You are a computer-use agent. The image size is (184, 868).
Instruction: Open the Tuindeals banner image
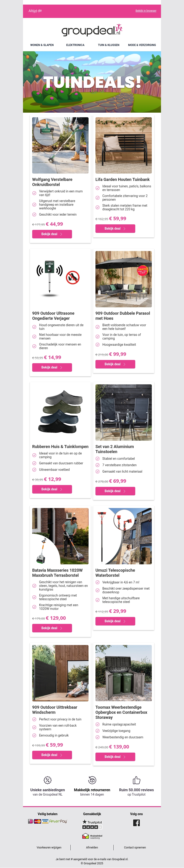click(92, 82)
